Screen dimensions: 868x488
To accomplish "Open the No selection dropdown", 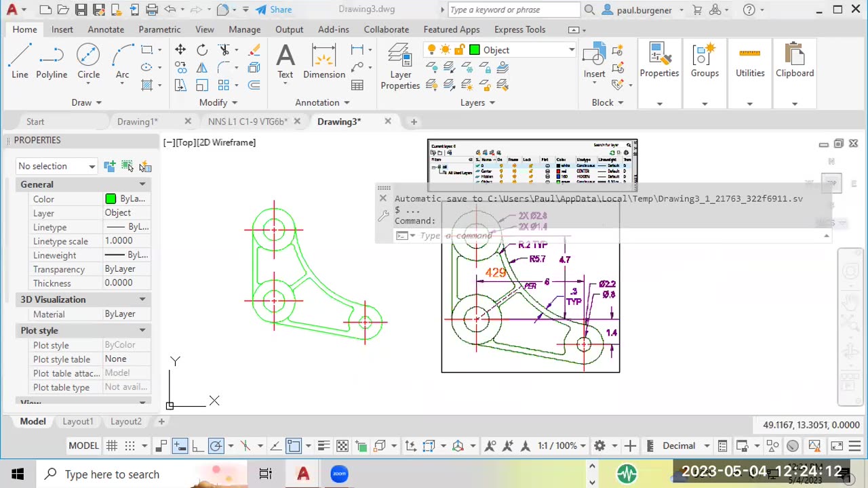I will pos(57,166).
